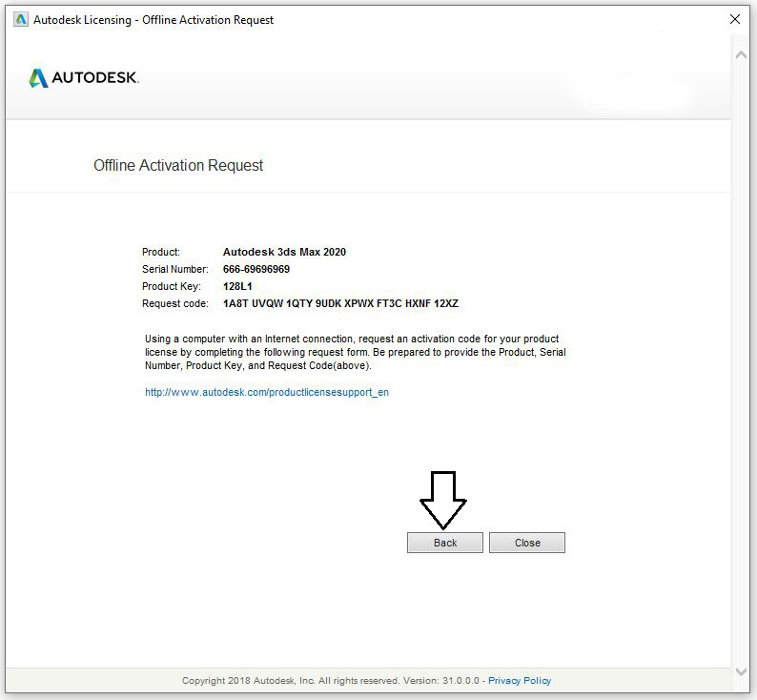Viewport: 757px width, 700px height.
Task: Click the Close button beside Back
Action: tap(526, 543)
